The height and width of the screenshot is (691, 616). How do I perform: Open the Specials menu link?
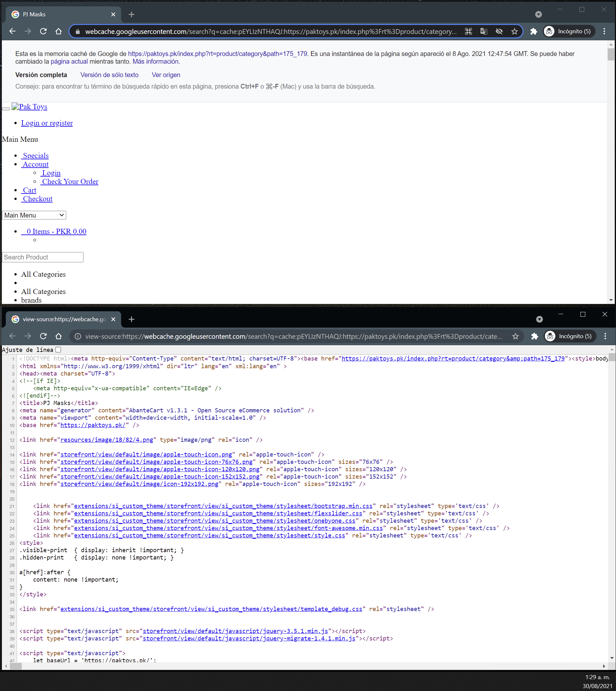[x=35, y=156]
